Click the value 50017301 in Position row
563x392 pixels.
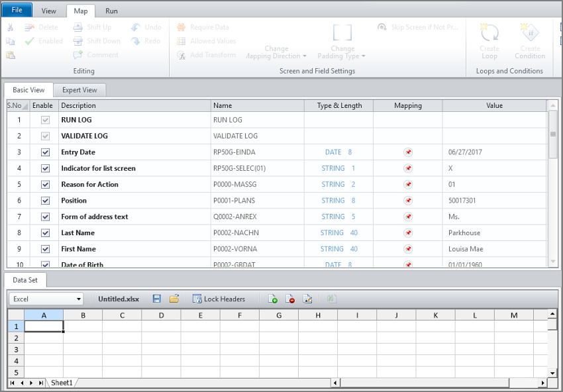tap(462, 201)
